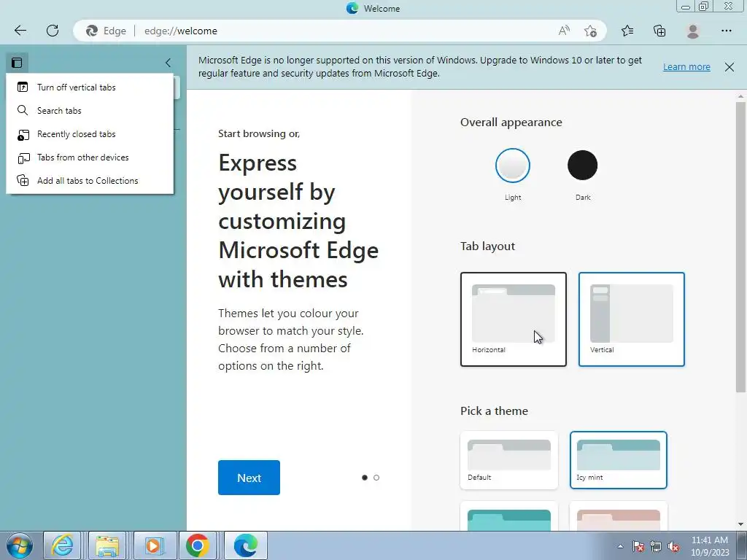Dismiss the unsupported Windows notification bar
Viewport: 747px width, 560px height.
click(x=729, y=67)
